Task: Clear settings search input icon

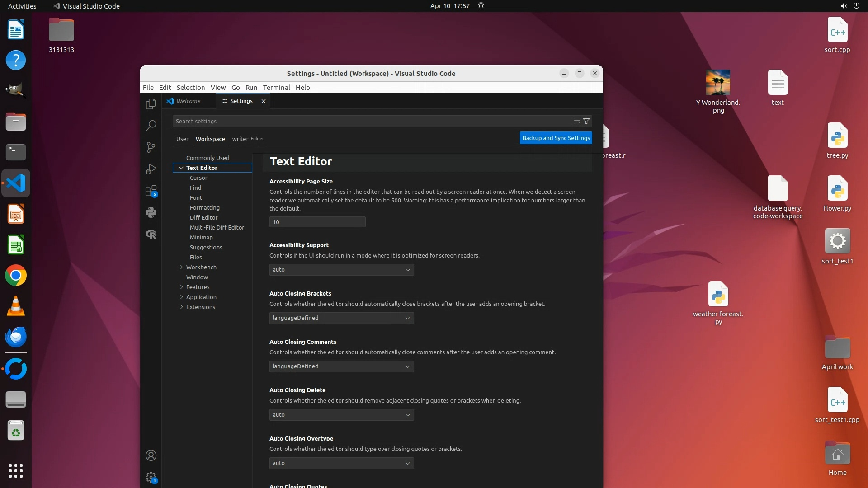Action: tap(577, 121)
